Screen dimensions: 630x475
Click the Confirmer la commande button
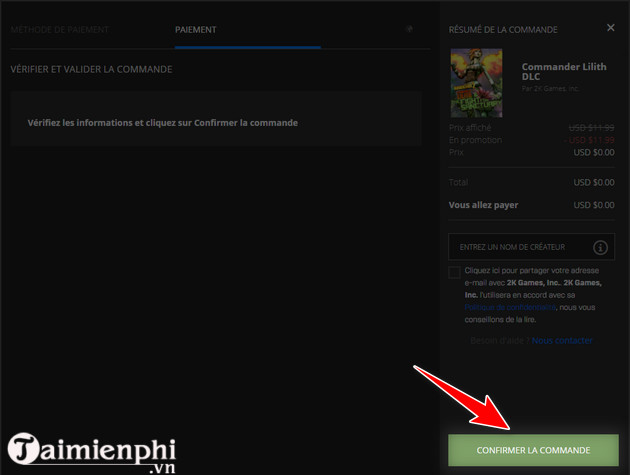pos(533,450)
